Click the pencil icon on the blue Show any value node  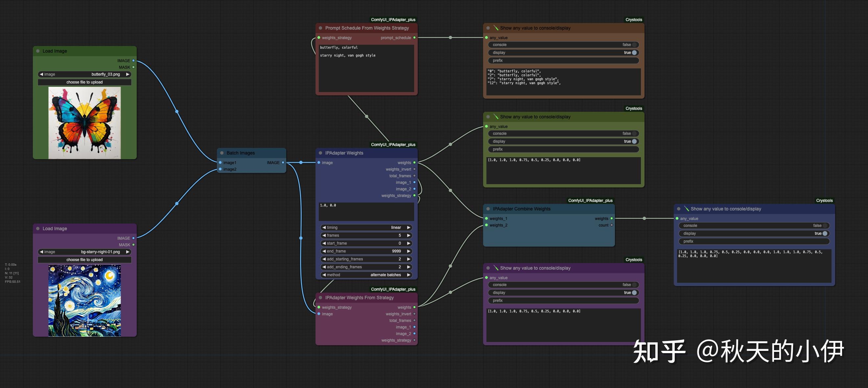[x=686, y=209]
